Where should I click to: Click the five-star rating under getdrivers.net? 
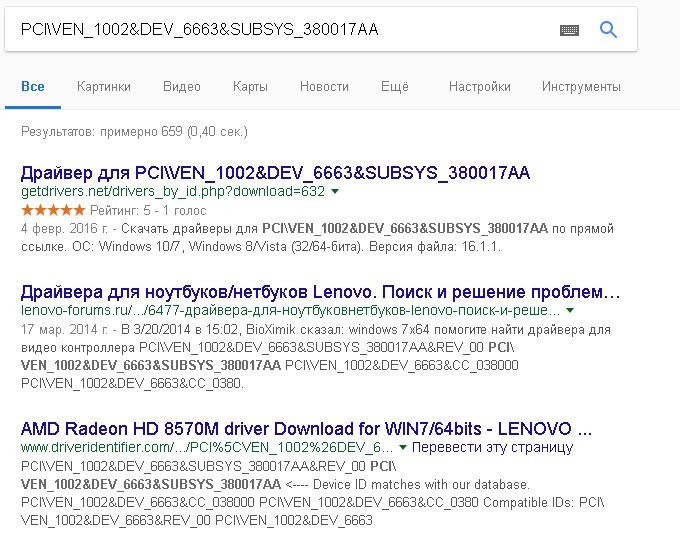click(53, 210)
